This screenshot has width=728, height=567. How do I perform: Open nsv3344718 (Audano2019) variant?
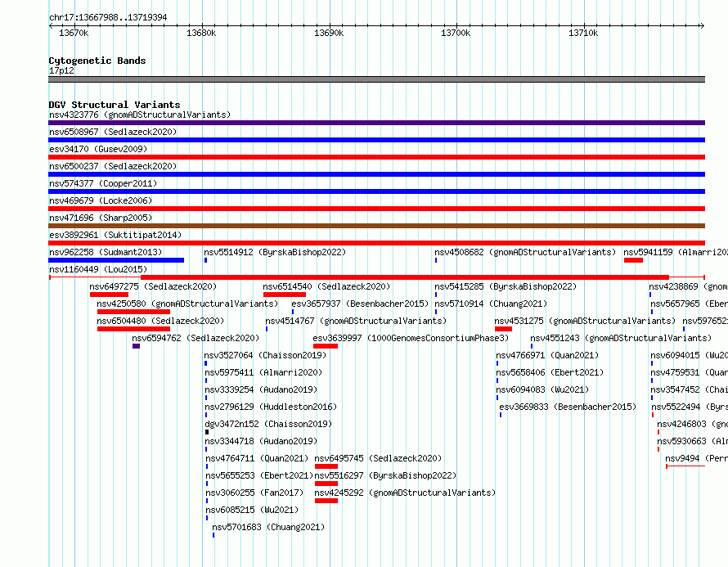pos(261,441)
